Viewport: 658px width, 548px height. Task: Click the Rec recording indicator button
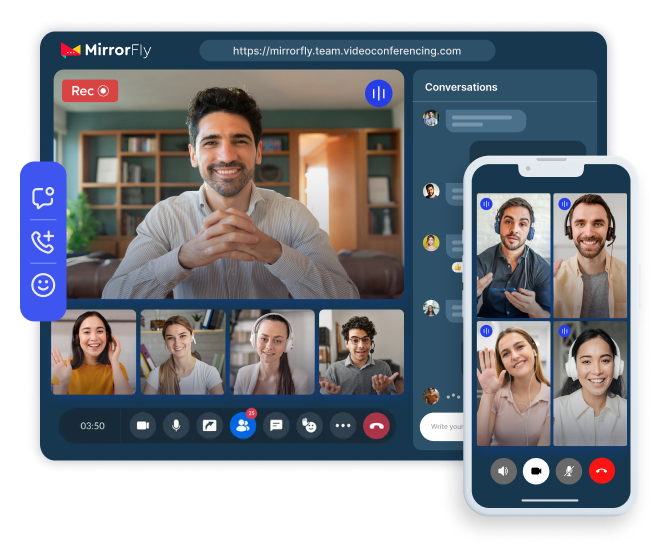pyautogui.click(x=90, y=91)
